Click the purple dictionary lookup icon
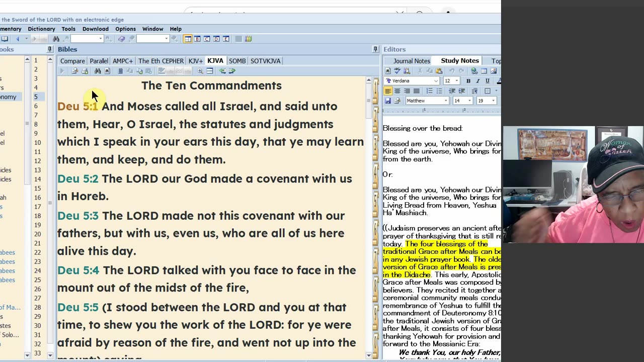Screen dimensions: 644x362 click(x=121, y=39)
